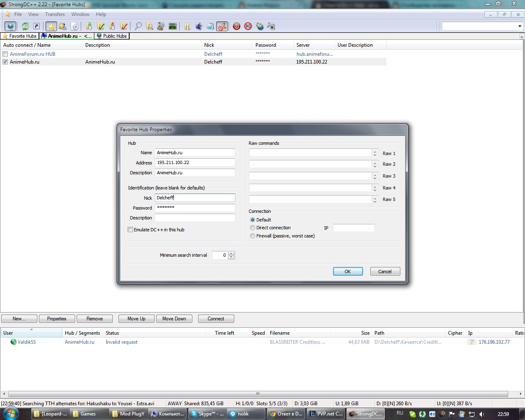Open Search magnifying glass icon

click(138, 26)
